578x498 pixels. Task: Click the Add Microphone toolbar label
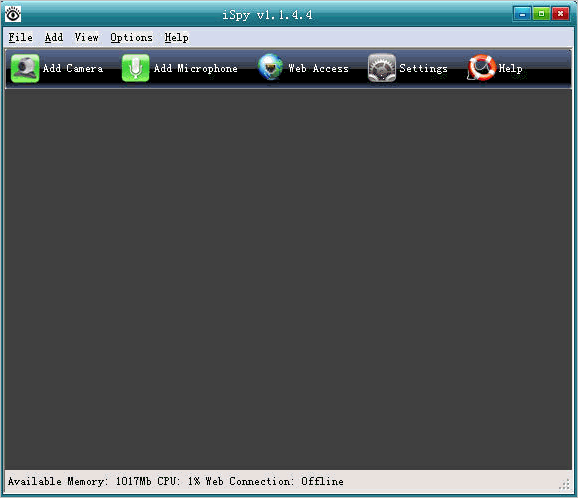point(196,69)
